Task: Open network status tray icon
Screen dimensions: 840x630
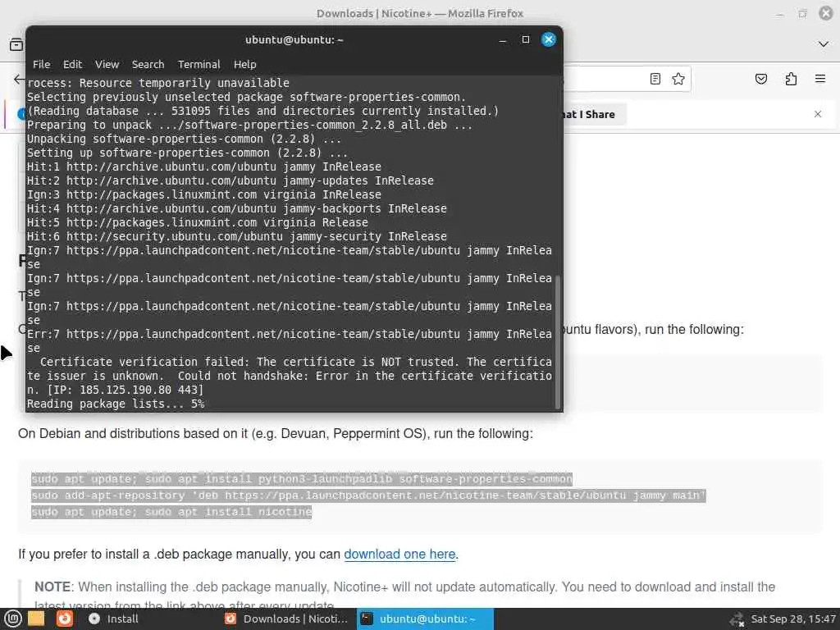Action: pyautogui.click(x=737, y=619)
